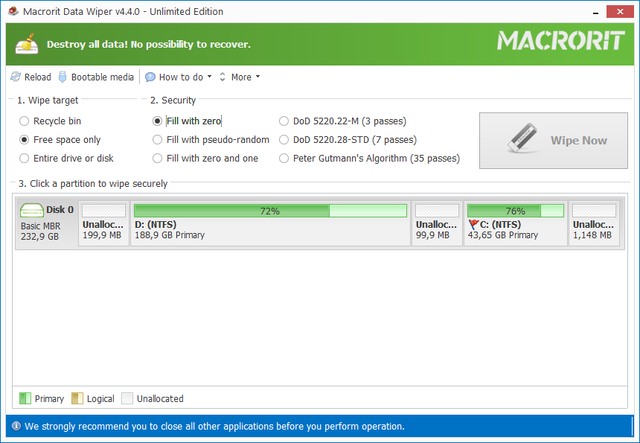Click the Basic MBR text
Viewport: 640px width, 443px height.
click(40, 226)
